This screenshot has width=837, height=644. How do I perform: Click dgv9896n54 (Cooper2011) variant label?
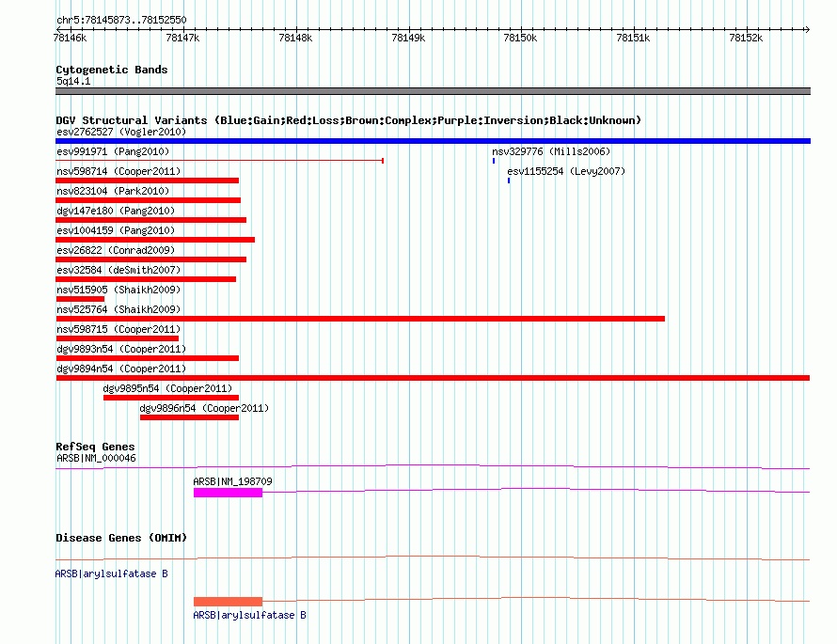pyautogui.click(x=204, y=408)
